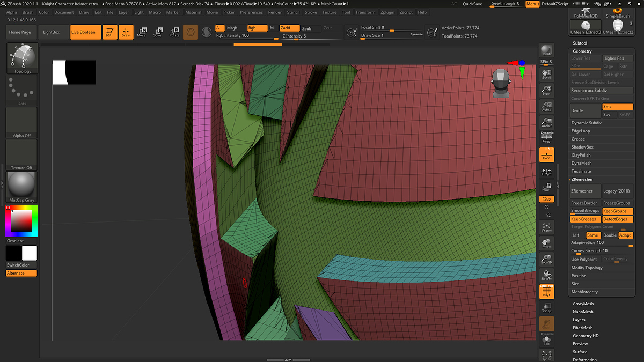The width and height of the screenshot is (644, 362).
Task: Toggle Live Boolean mode
Action: coord(86,32)
